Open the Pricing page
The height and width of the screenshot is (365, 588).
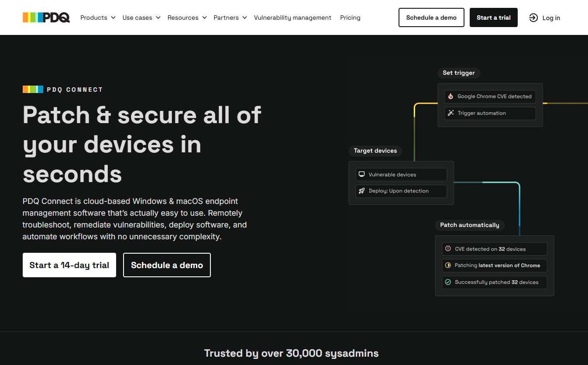click(x=350, y=18)
